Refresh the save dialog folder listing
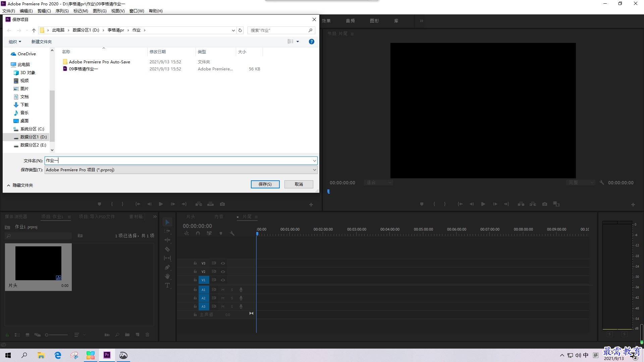Image resolution: width=644 pixels, height=362 pixels. (240, 30)
